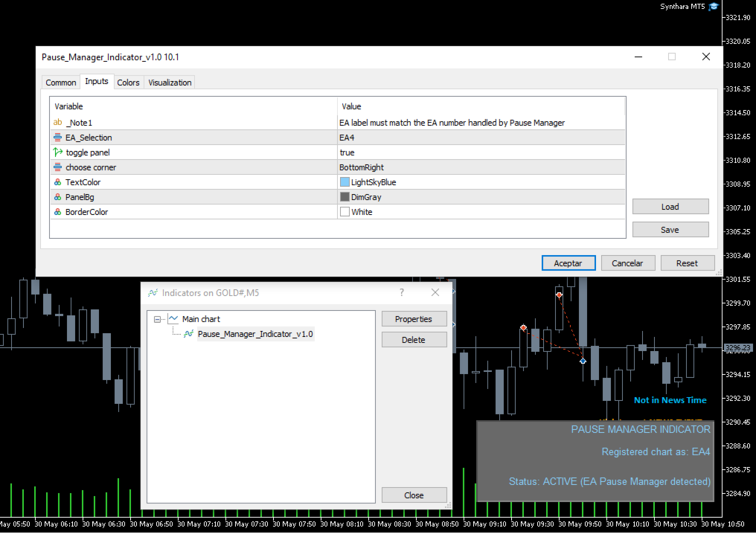
Task: Select the Main chart tree item
Action: point(201,319)
